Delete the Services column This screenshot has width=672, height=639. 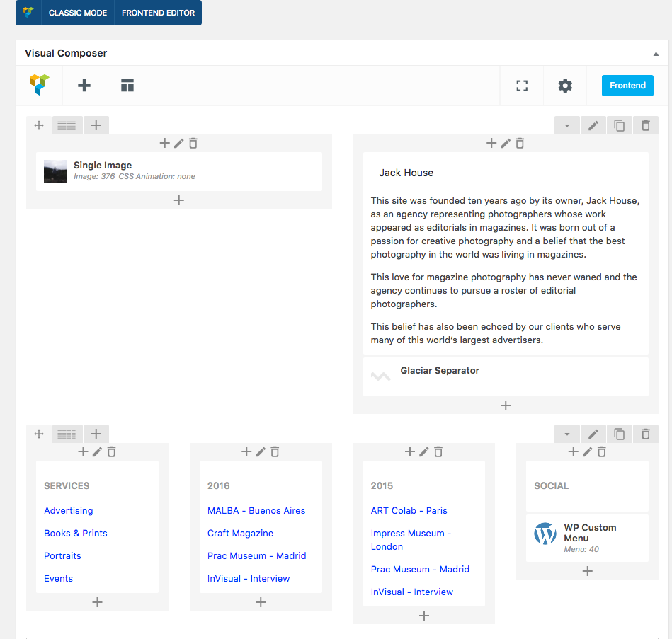point(111,451)
